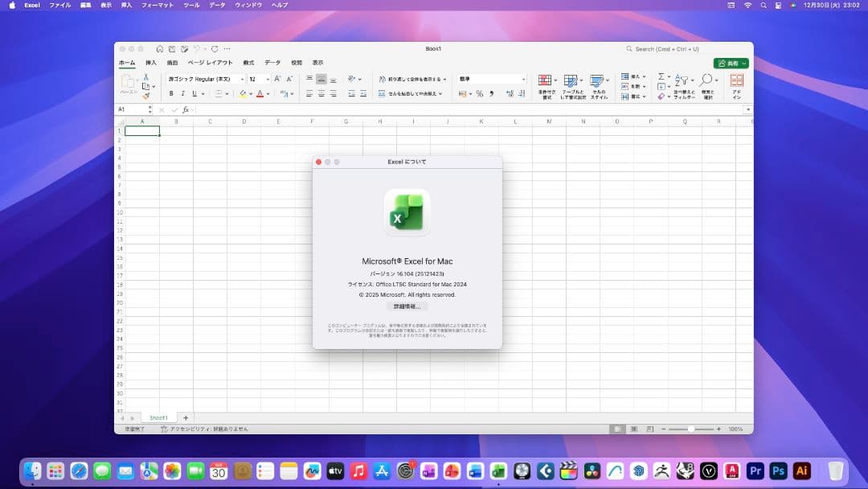The image size is (868, 489).
Task: Add a new sheet with the plus button
Action: point(186,417)
